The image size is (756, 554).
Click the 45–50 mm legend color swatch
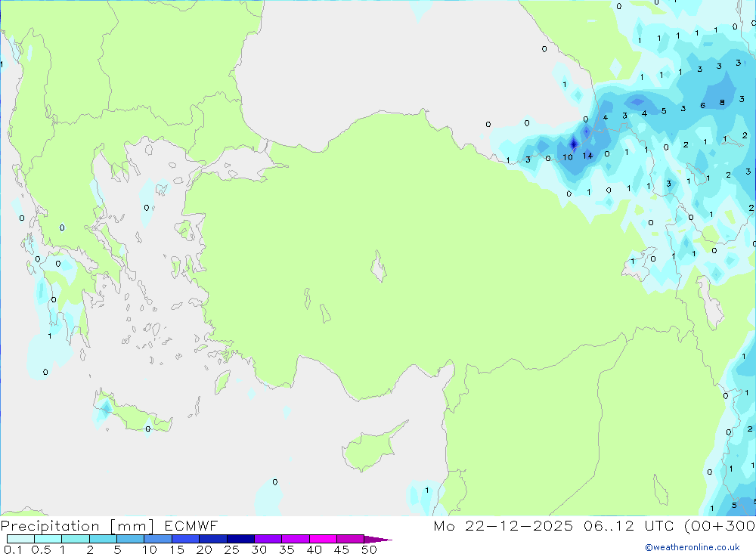pyautogui.click(x=350, y=539)
